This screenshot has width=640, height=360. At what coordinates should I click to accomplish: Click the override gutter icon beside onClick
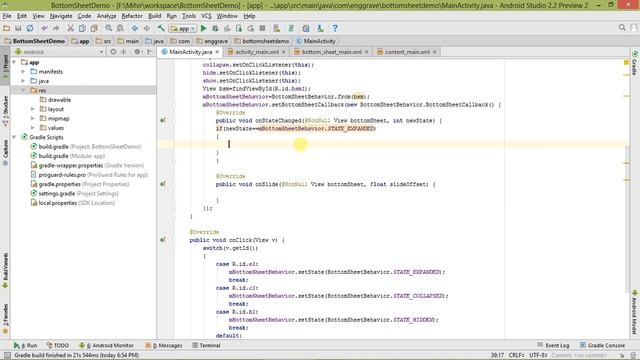(x=163, y=240)
